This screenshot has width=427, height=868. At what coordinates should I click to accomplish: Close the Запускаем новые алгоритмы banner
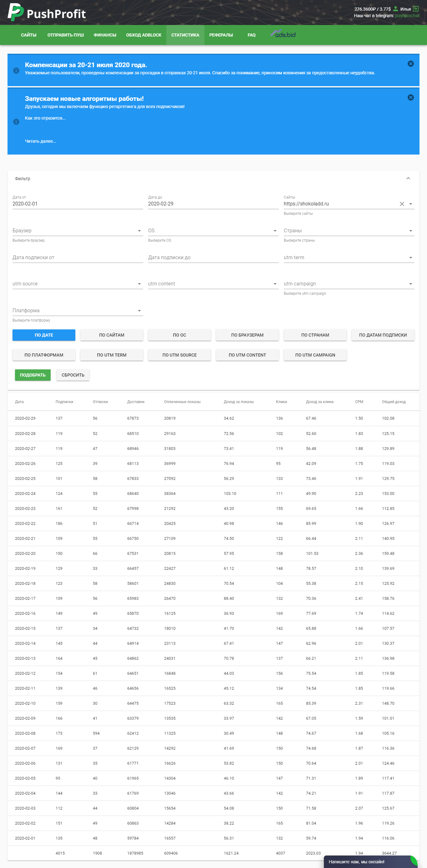(410, 97)
